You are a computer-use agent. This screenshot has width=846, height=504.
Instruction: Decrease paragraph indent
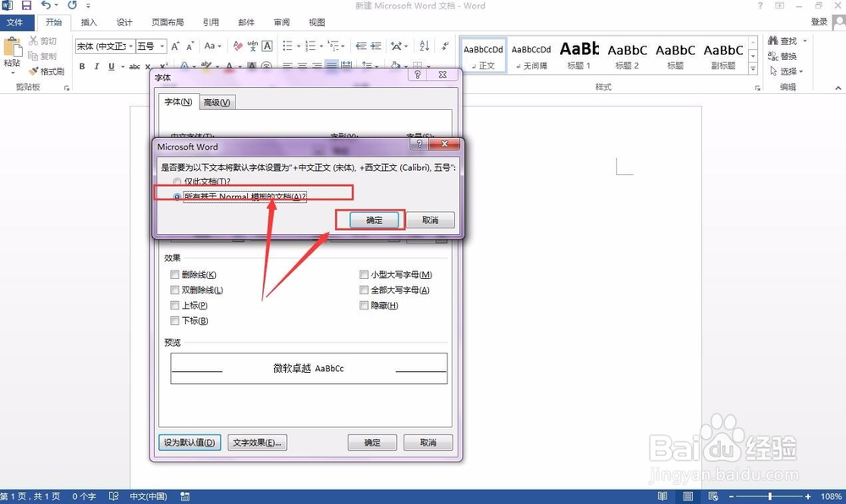[x=361, y=47]
